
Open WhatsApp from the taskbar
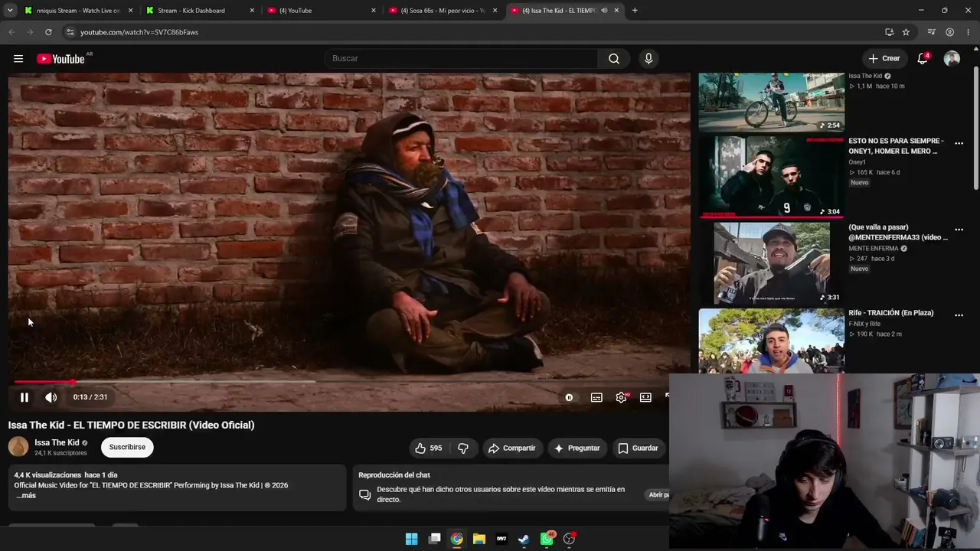(x=547, y=539)
